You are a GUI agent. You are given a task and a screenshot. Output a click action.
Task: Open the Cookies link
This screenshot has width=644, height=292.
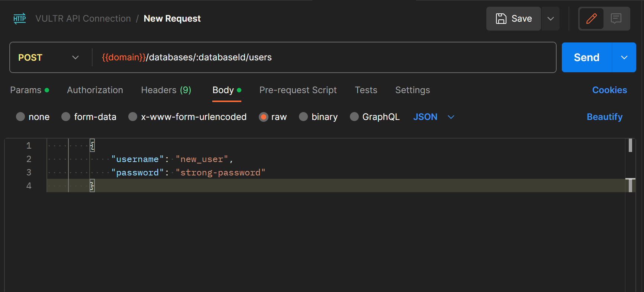pos(609,90)
